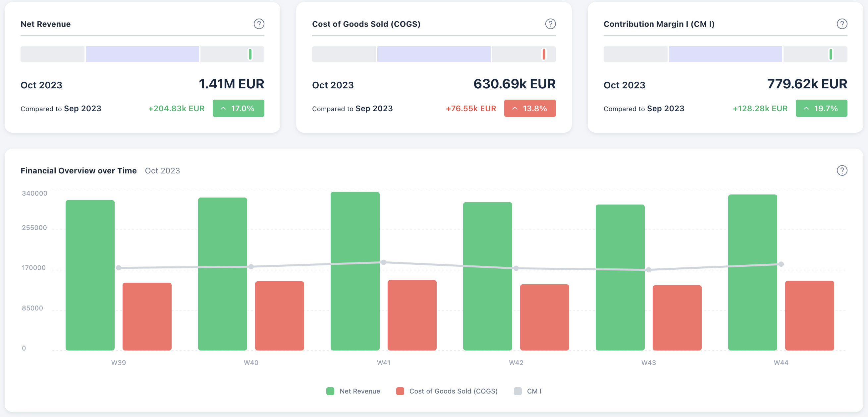Toggle Net Revenue series in legend
Viewport: 868px width, 417px height.
[x=353, y=391]
